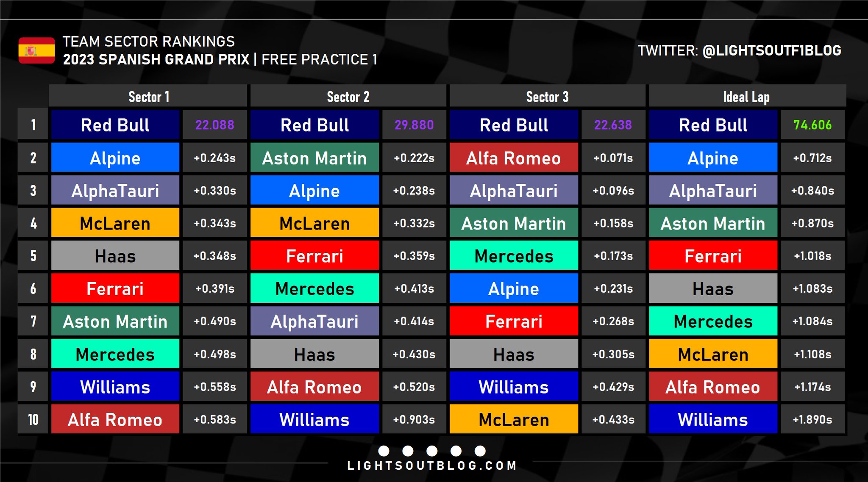Click the middle white dot at the bottom
This screenshot has width=868, height=482.
[x=432, y=451]
